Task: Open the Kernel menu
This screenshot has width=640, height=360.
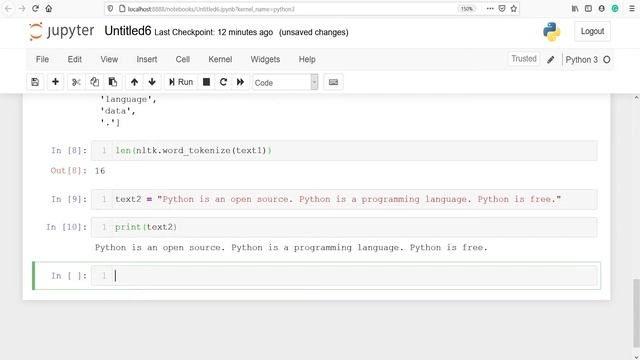Action: [220, 59]
